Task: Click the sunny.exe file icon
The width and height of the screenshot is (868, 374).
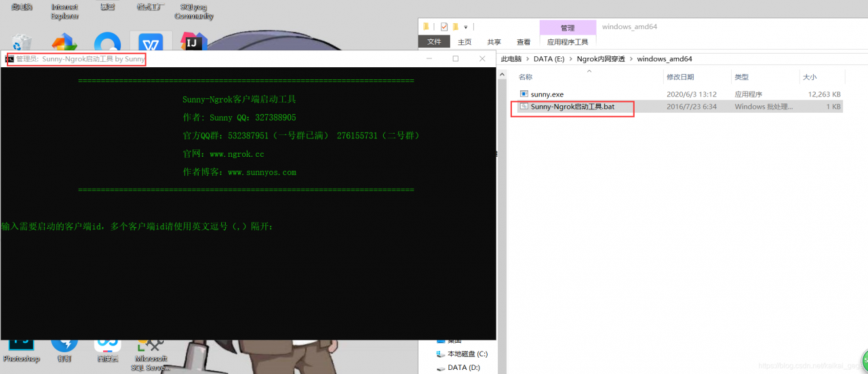Action: point(524,94)
